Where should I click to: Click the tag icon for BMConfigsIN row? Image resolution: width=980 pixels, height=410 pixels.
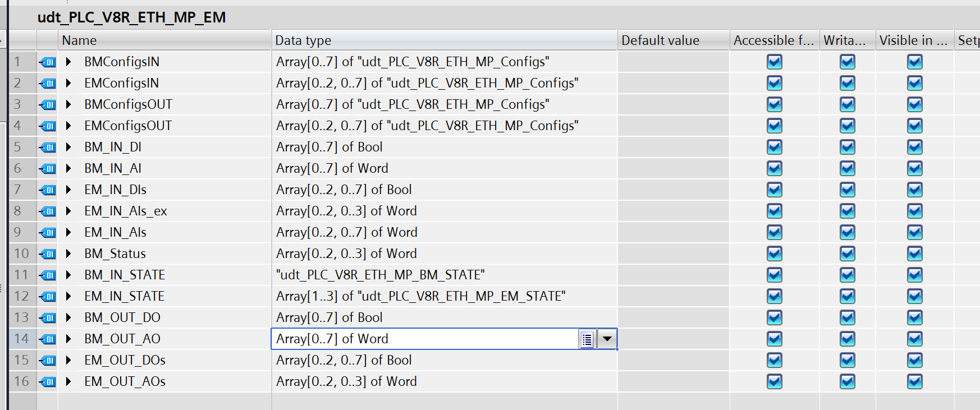(48, 62)
